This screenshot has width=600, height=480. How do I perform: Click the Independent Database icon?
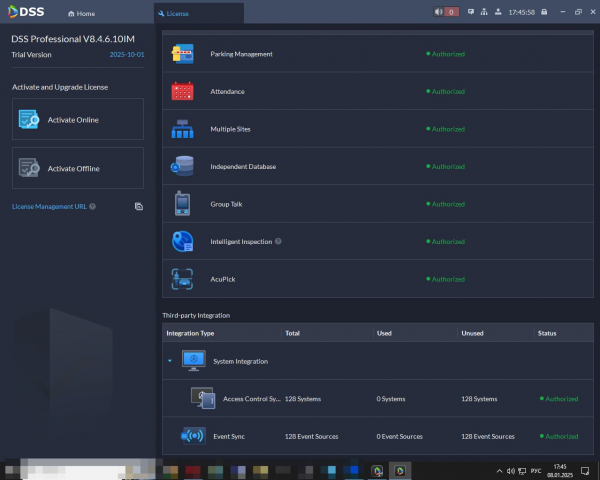tap(182, 166)
